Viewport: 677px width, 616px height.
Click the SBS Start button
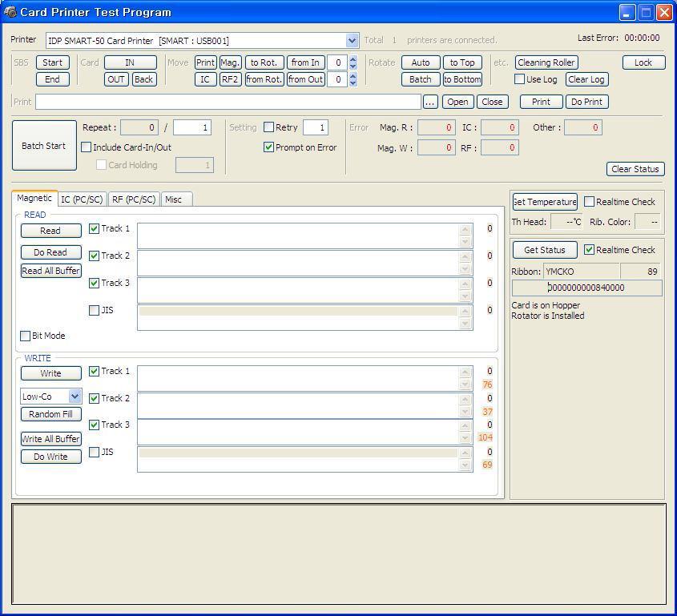(x=52, y=62)
